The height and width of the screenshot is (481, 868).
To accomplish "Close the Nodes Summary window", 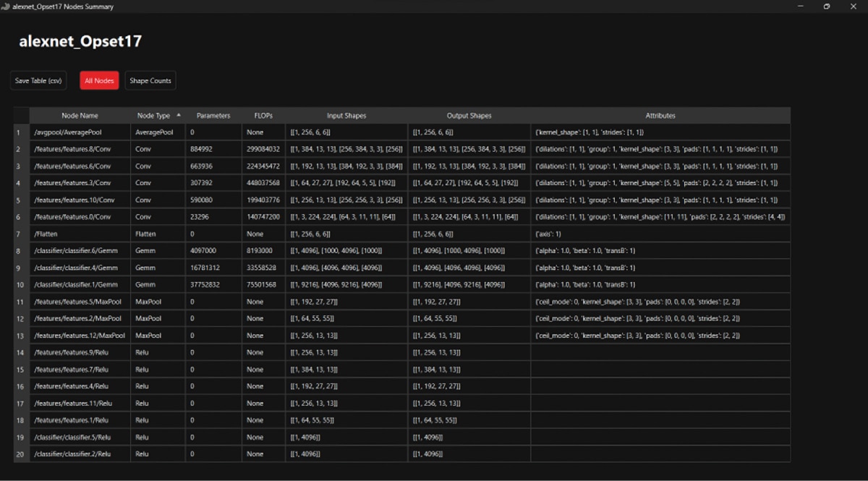I will [854, 6].
